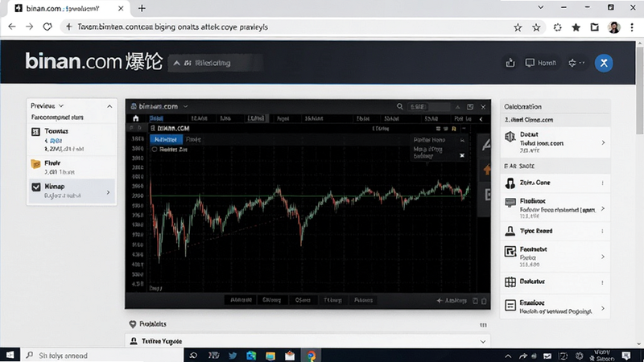Click the Zaira Cone music icon
644x362 pixels.
[510, 183]
